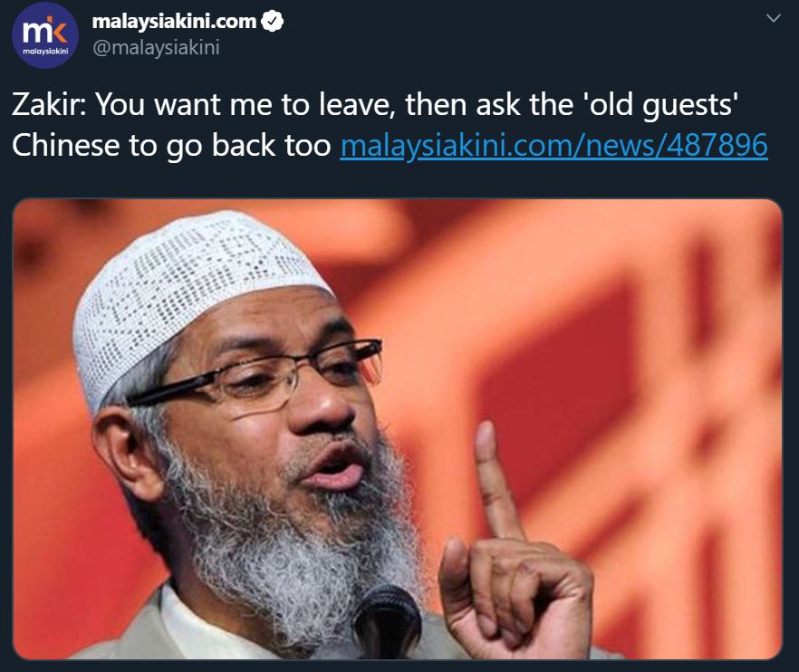Image resolution: width=799 pixels, height=672 pixels.
Task: Click the blurred orange photo background
Action: point(637,331)
